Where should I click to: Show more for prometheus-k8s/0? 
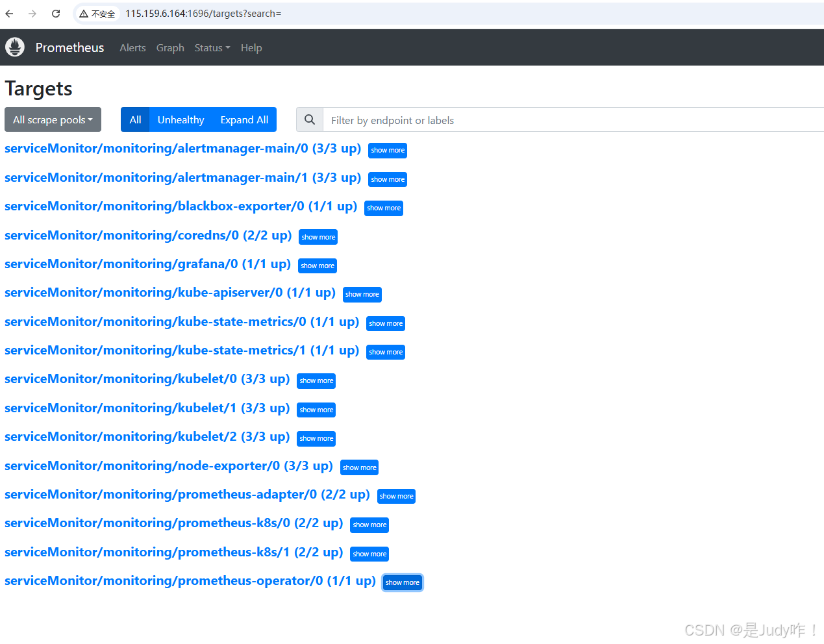[x=369, y=525]
